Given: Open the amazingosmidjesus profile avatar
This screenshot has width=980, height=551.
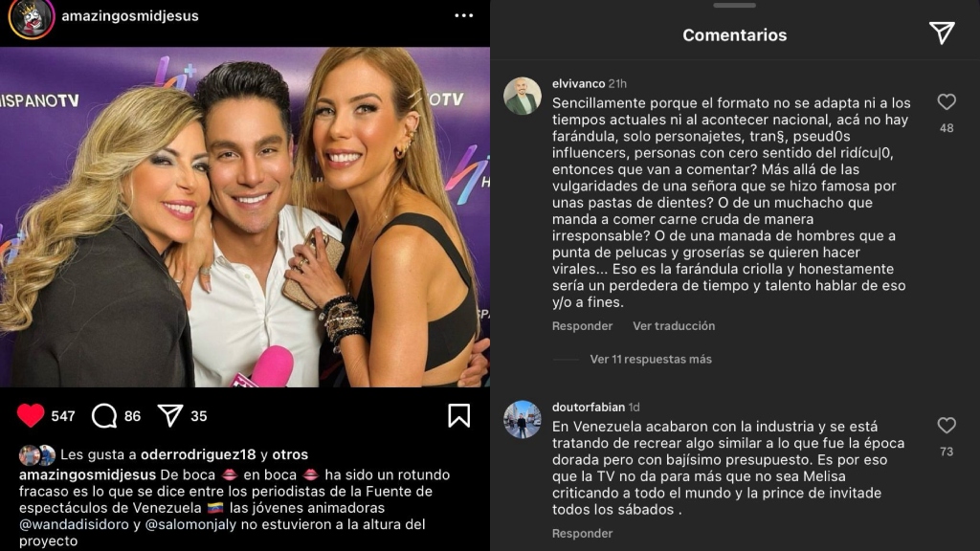Looking at the screenshot, I should coord(31,17).
